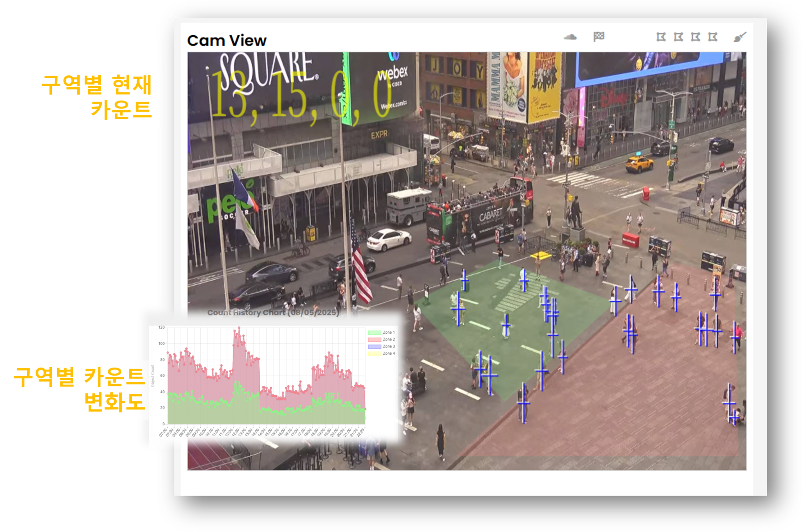
Task: Toggle the Zone 2 series in the chart legend
Action: pyautogui.click(x=389, y=340)
